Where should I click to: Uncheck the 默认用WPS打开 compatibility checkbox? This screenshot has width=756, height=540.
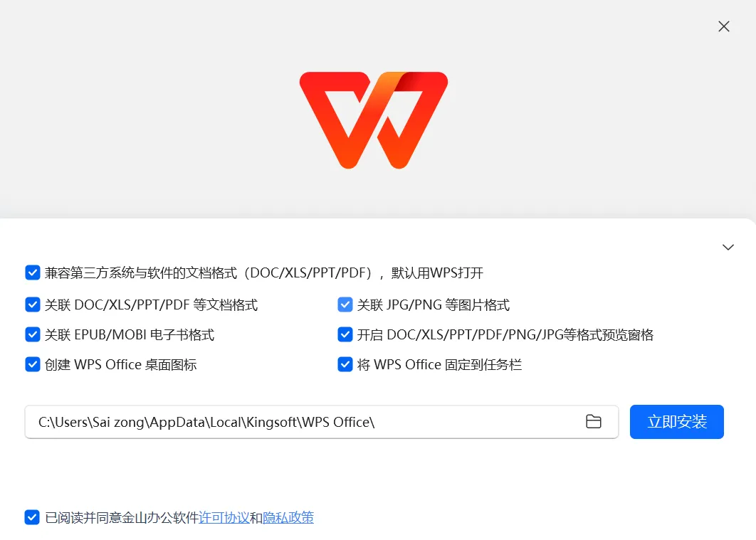coord(32,272)
